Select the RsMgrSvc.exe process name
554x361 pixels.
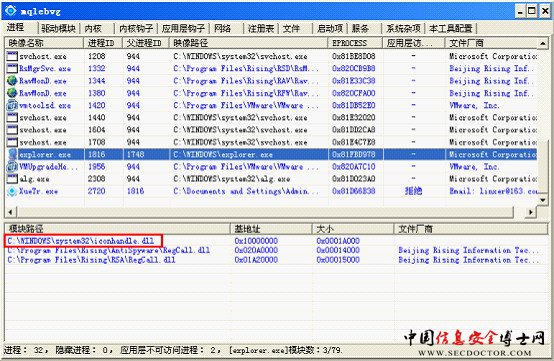(x=45, y=69)
